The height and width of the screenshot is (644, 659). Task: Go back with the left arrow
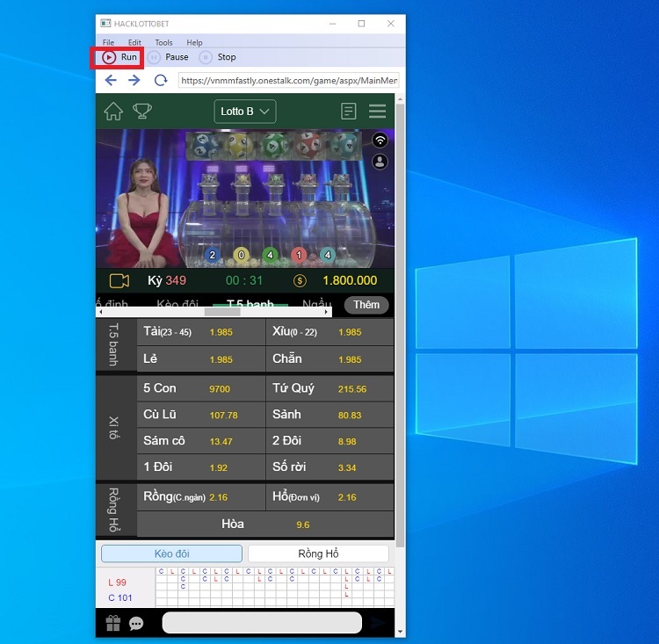click(x=110, y=80)
